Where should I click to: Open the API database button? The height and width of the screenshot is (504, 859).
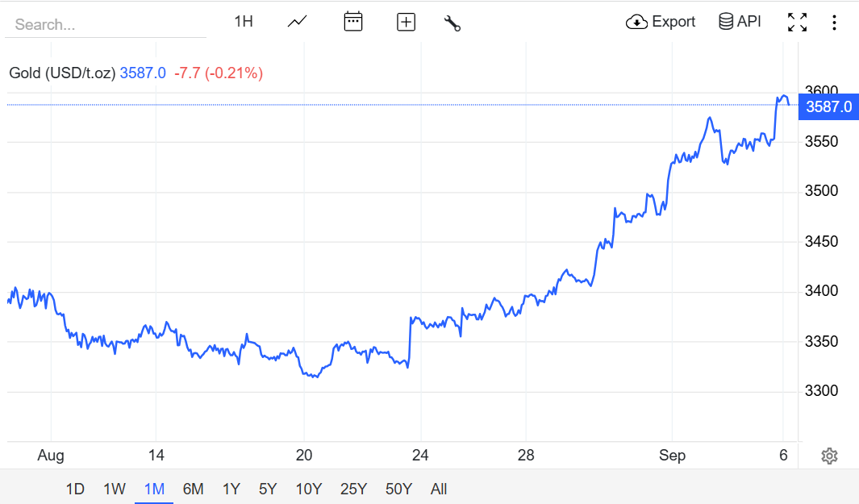pos(740,22)
